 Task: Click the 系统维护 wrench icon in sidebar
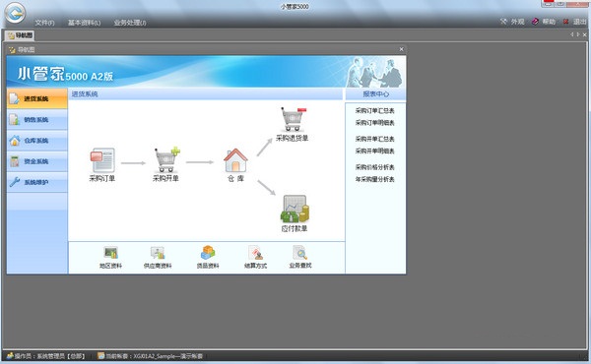pyautogui.click(x=15, y=182)
